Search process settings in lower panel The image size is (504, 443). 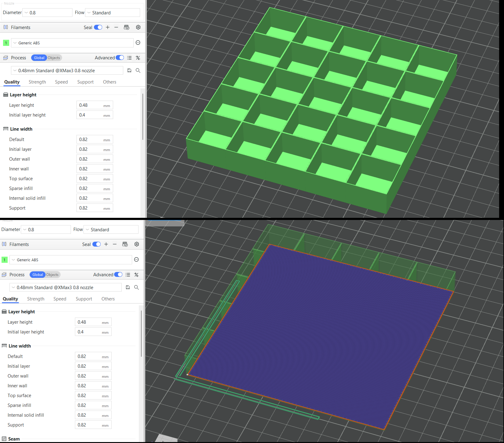(x=136, y=287)
